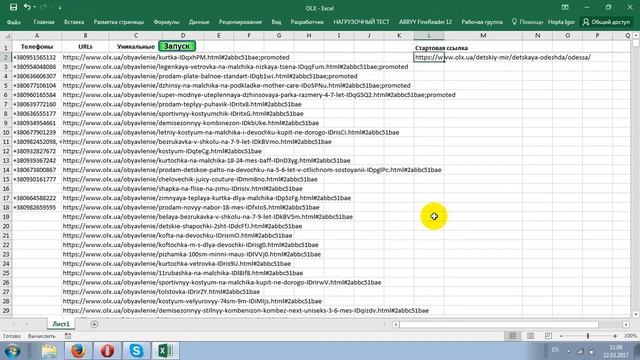Open the Файл menu
The width and height of the screenshot is (640, 360).
pyautogui.click(x=14, y=22)
